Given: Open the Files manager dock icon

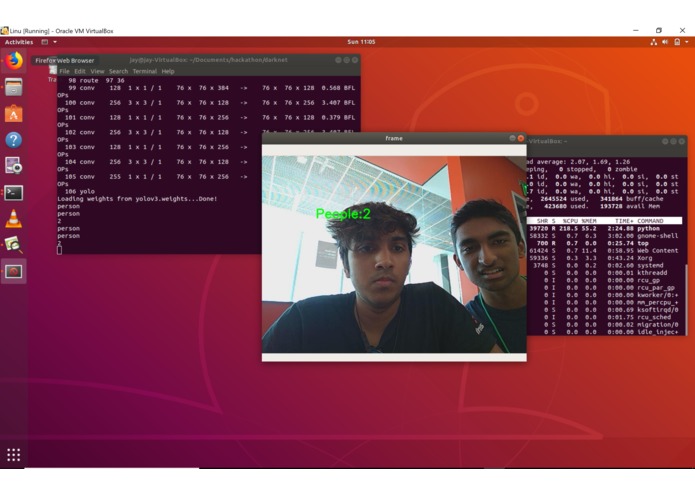Looking at the screenshot, I should coord(14,87).
